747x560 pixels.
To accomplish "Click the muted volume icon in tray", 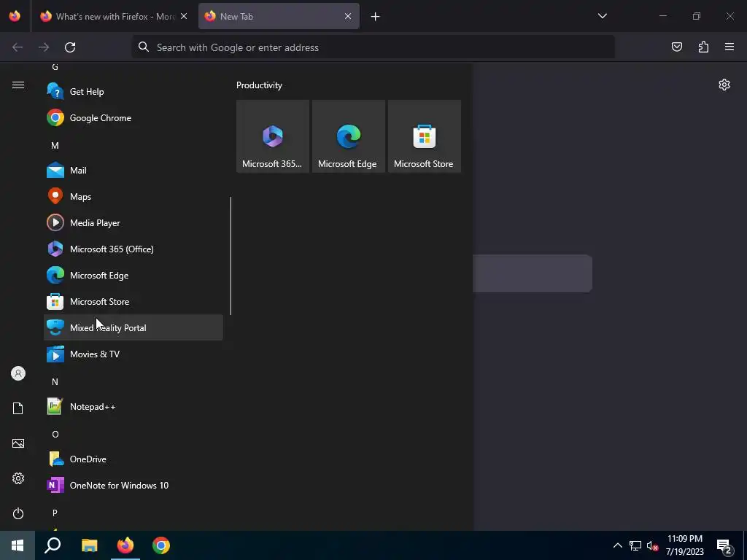I will tap(652, 545).
